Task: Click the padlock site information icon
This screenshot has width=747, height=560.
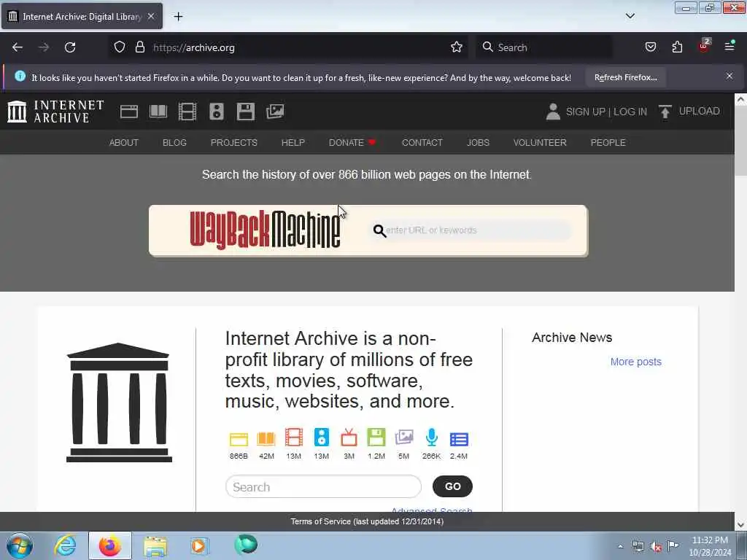Action: tap(139, 47)
